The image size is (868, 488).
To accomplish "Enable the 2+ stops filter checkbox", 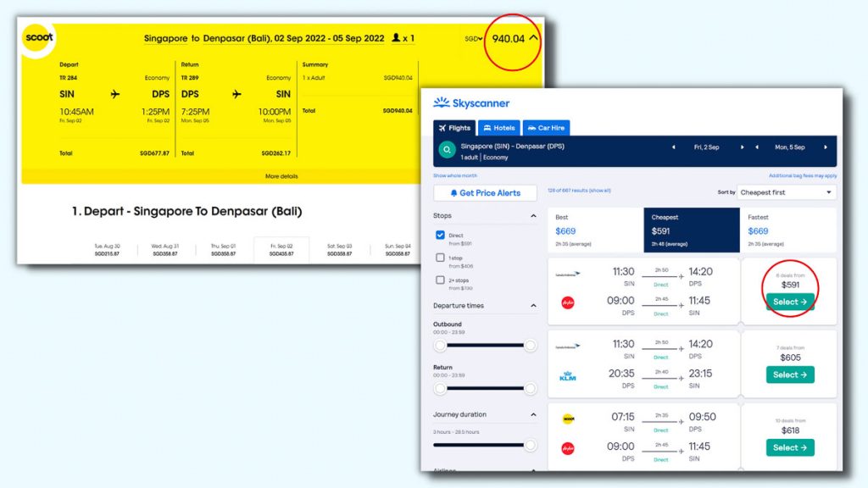I will coord(440,280).
